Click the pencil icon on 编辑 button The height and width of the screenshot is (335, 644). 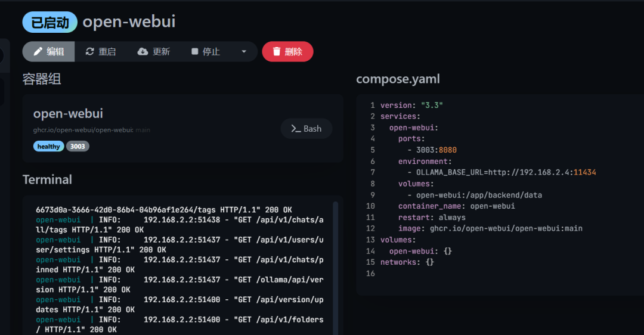coord(38,51)
